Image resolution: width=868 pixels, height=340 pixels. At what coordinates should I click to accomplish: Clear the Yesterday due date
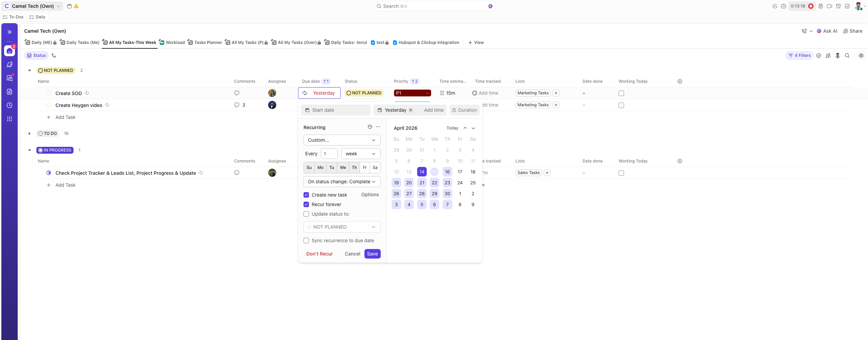point(411,110)
